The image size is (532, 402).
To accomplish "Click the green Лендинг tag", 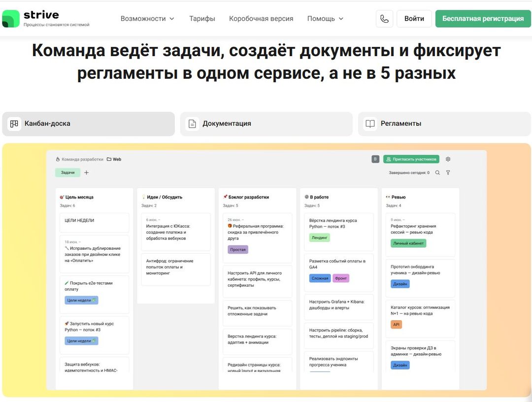I will (x=320, y=238).
